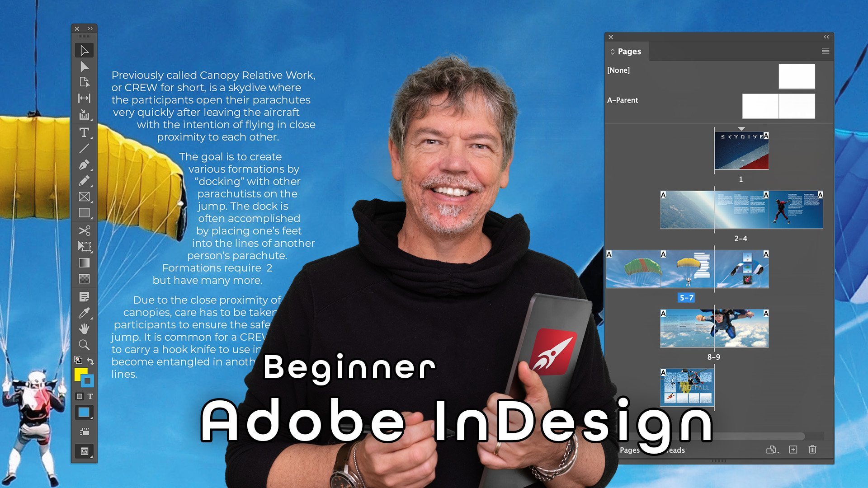868x488 pixels.
Task: Click the New Page button
Action: click(793, 449)
